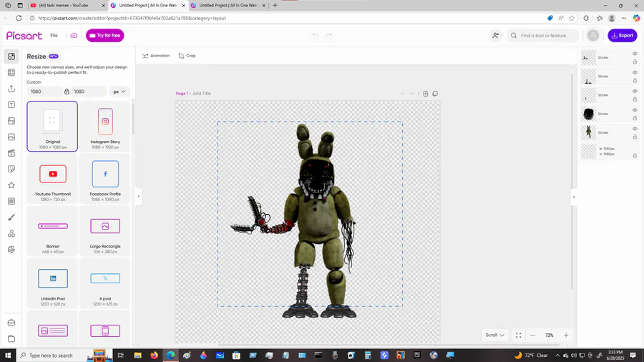
Task: Open the File menu
Action: 54,35
